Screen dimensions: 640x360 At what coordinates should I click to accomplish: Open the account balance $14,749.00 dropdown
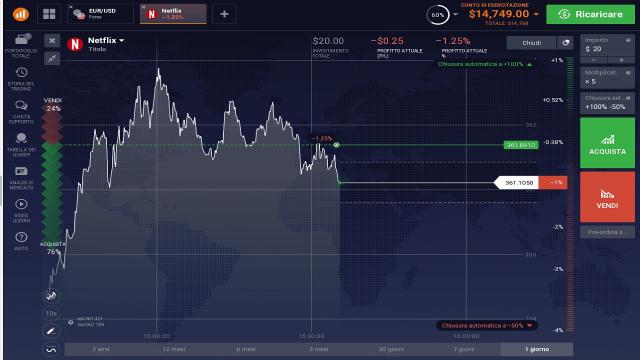(536, 14)
